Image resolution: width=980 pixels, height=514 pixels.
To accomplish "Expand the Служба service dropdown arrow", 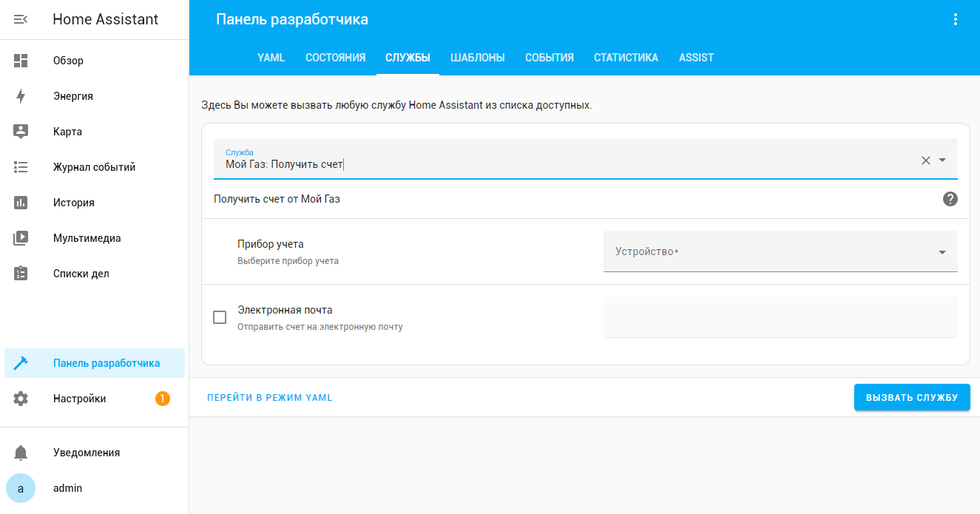I will point(942,160).
